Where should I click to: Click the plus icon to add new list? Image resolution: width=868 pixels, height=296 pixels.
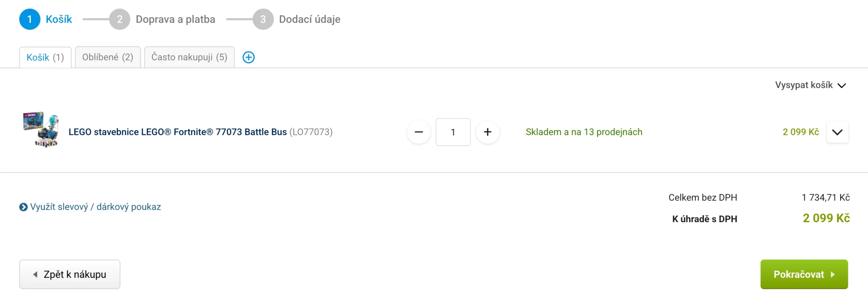click(249, 57)
